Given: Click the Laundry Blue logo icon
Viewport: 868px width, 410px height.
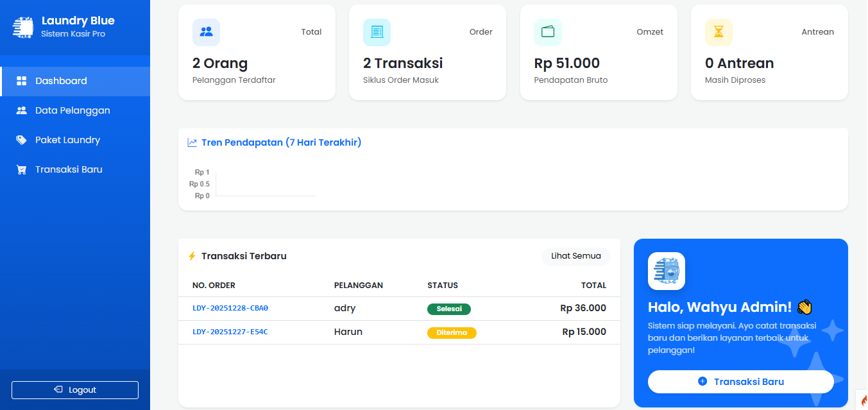Looking at the screenshot, I should (22, 27).
